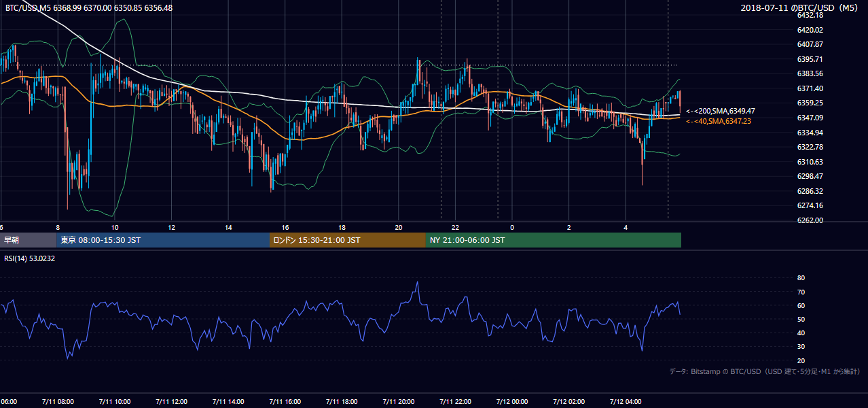Click price axis label 6298.47
The height and width of the screenshot is (408, 868).
(810, 176)
